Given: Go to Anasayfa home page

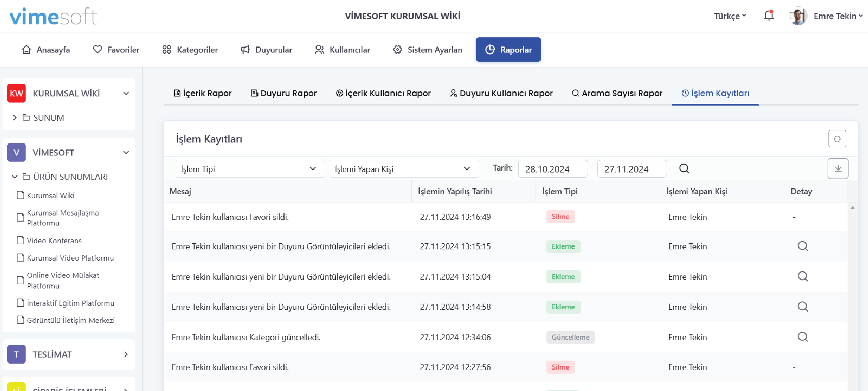Looking at the screenshot, I should 46,50.
